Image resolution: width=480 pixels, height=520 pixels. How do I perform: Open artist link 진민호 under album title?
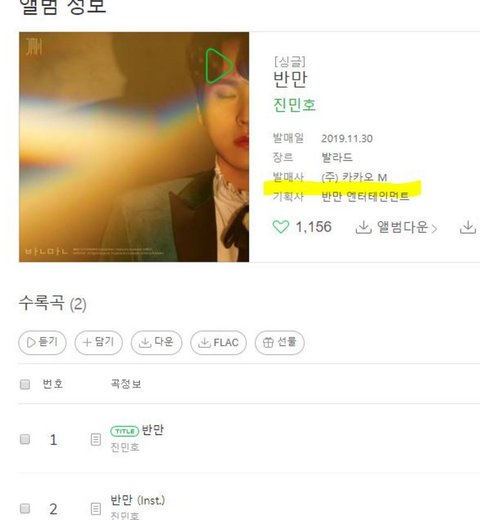pos(294,105)
